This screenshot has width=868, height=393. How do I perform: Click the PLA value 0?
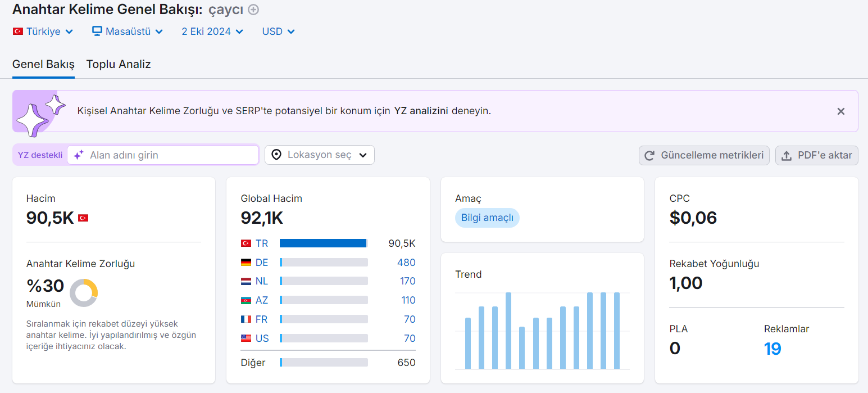675,349
